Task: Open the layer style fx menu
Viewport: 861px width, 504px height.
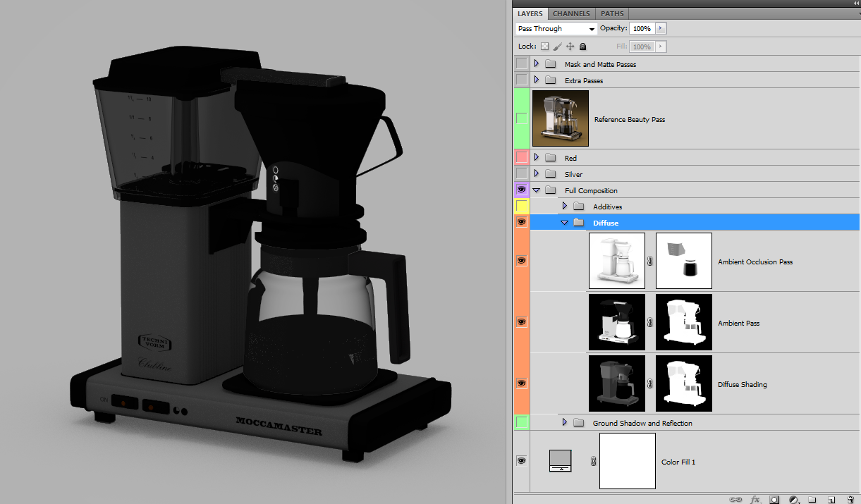Action: point(755,499)
